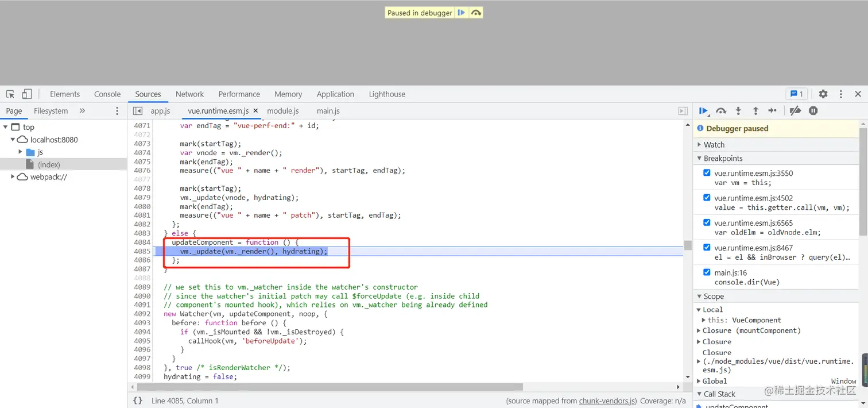Image resolution: width=868 pixels, height=408 pixels.
Task: Toggle breakpoint main.js:16 checkbox
Action: (x=707, y=272)
